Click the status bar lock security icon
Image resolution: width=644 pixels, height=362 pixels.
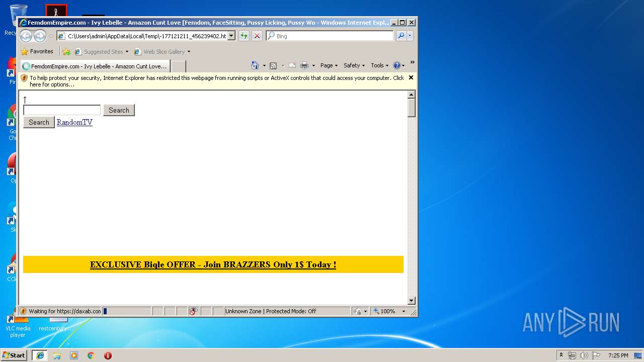click(x=357, y=311)
